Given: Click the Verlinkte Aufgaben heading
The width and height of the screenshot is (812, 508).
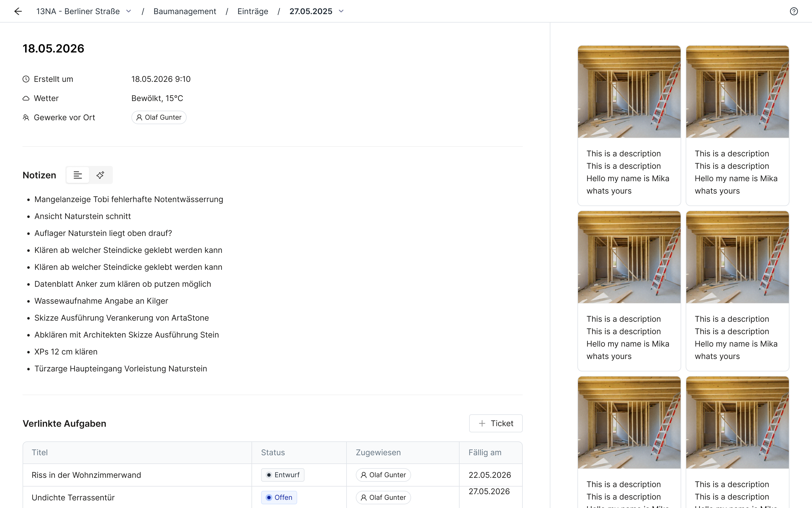Looking at the screenshot, I should (64, 423).
